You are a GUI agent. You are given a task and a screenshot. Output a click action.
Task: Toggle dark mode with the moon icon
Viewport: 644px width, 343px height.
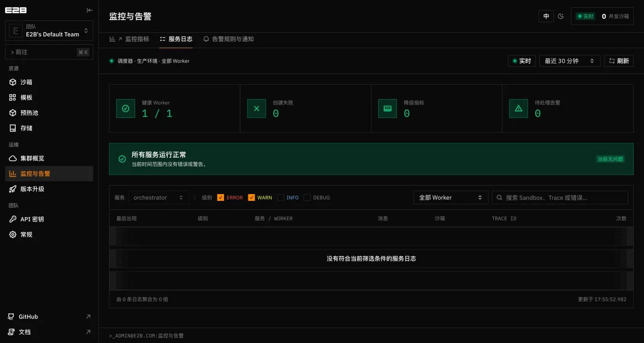point(561,16)
